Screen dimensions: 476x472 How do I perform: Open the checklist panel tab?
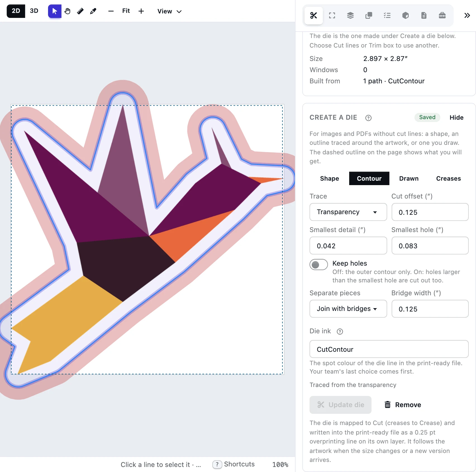pos(387,15)
